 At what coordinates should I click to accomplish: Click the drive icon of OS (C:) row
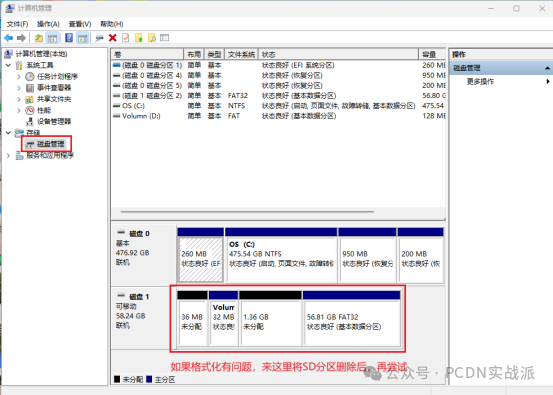pos(116,106)
